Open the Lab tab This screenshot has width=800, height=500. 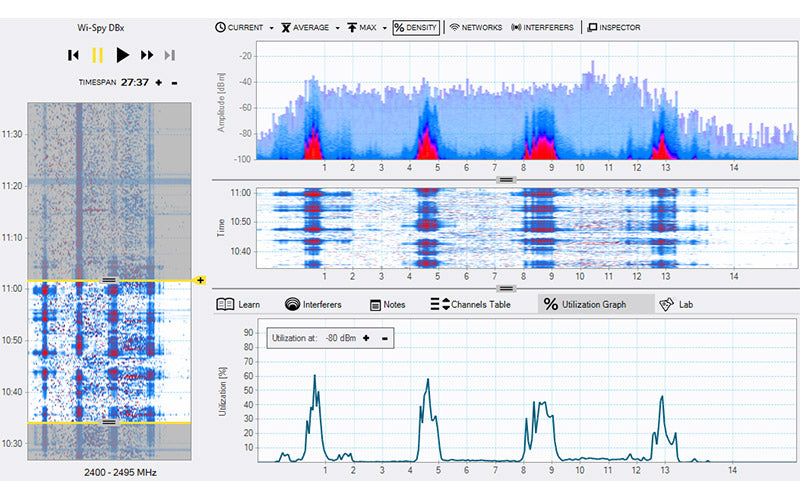pyautogui.click(x=676, y=304)
